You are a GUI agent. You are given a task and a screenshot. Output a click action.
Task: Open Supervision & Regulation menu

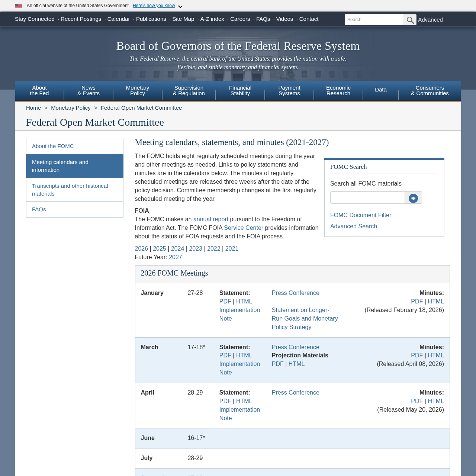coord(189,90)
